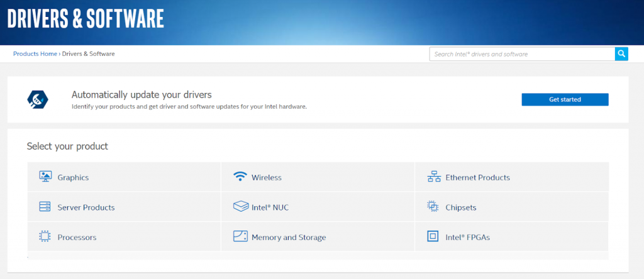Choose Server Products category
The image size is (644, 279).
pyautogui.click(x=124, y=207)
